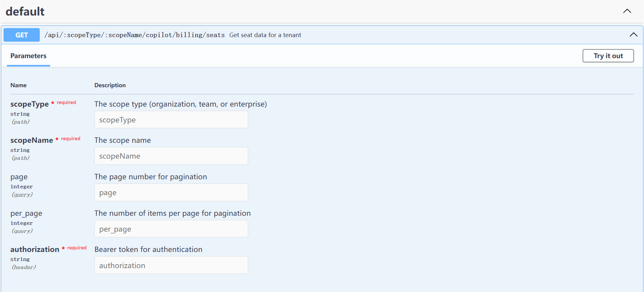Viewport: 644px width, 292px height.
Task: Click the GET method badge
Action: coord(22,35)
